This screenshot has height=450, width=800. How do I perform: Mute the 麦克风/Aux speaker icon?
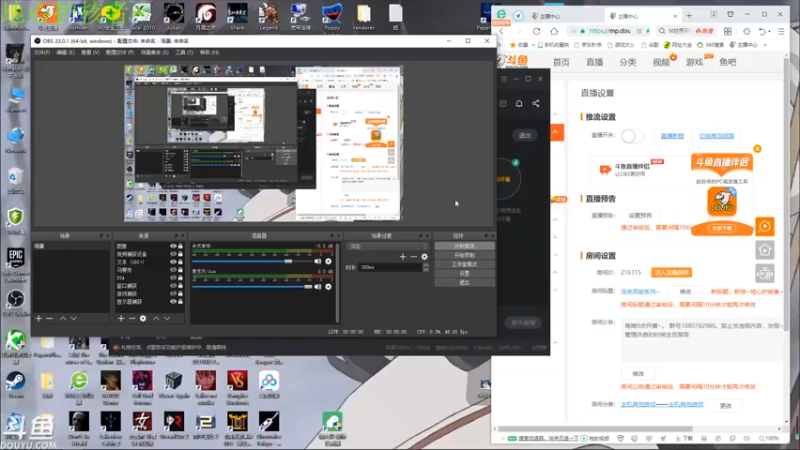tap(318, 287)
